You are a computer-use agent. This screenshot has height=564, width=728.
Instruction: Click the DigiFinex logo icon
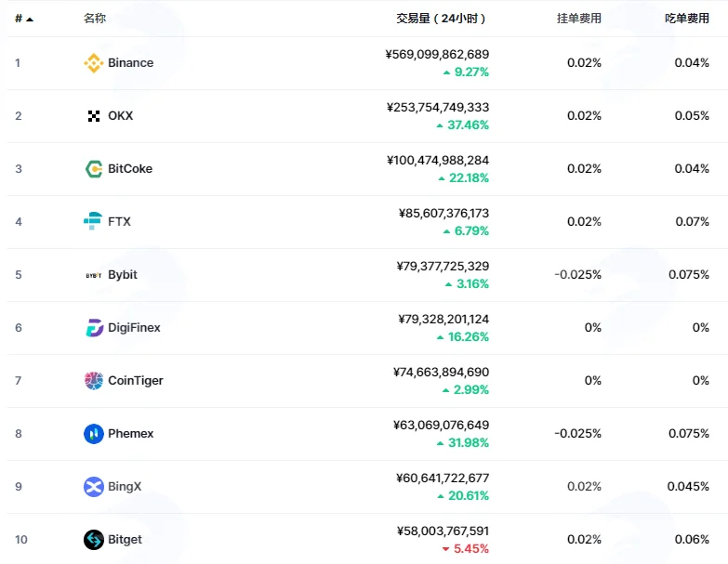point(94,327)
